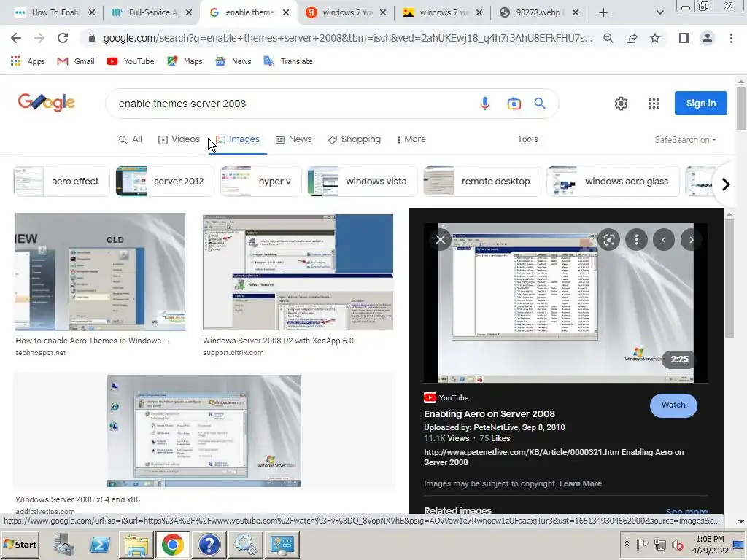
Task: Open Windows Explorer from taskbar
Action: coord(136,544)
